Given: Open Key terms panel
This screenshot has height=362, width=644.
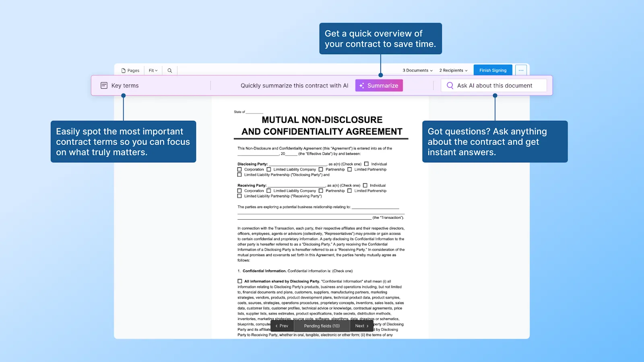Looking at the screenshot, I should [x=120, y=86].
